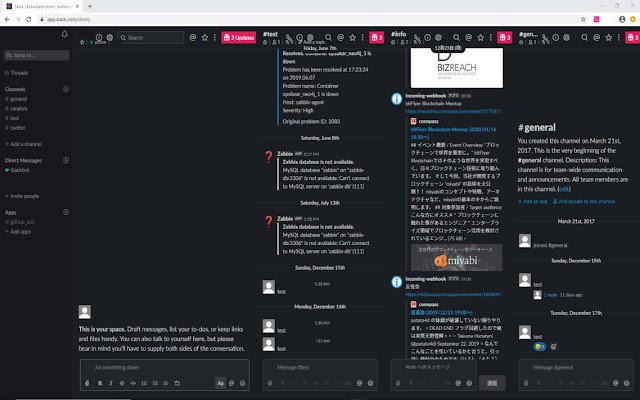Open the test channel in sidebar
Image resolution: width=640 pixels, height=400 pixels.
pos(12,118)
